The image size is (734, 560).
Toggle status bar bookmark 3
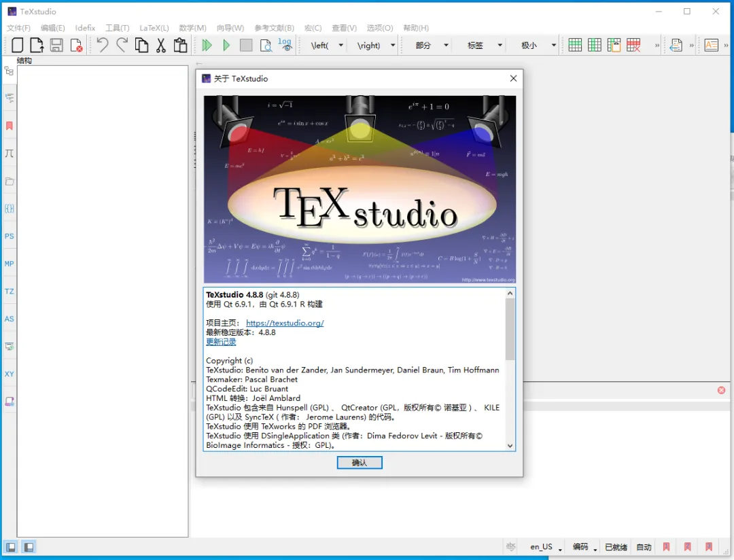[709, 547]
